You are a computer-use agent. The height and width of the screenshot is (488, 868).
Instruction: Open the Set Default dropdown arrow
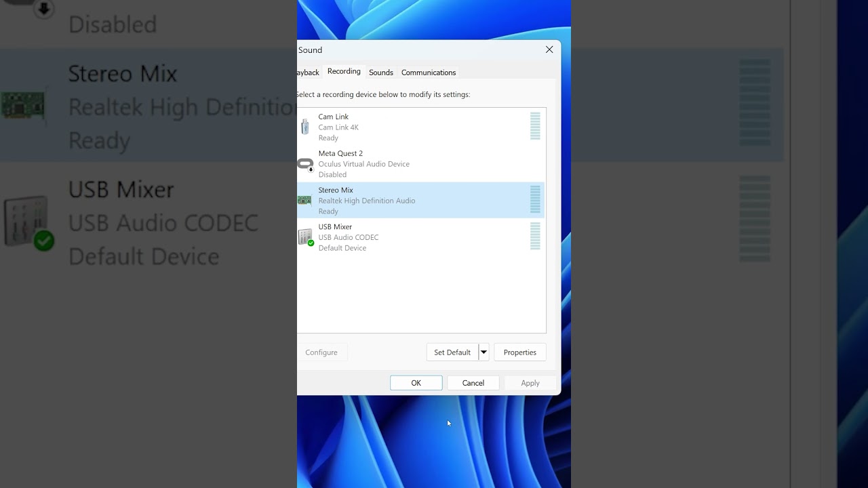point(484,352)
